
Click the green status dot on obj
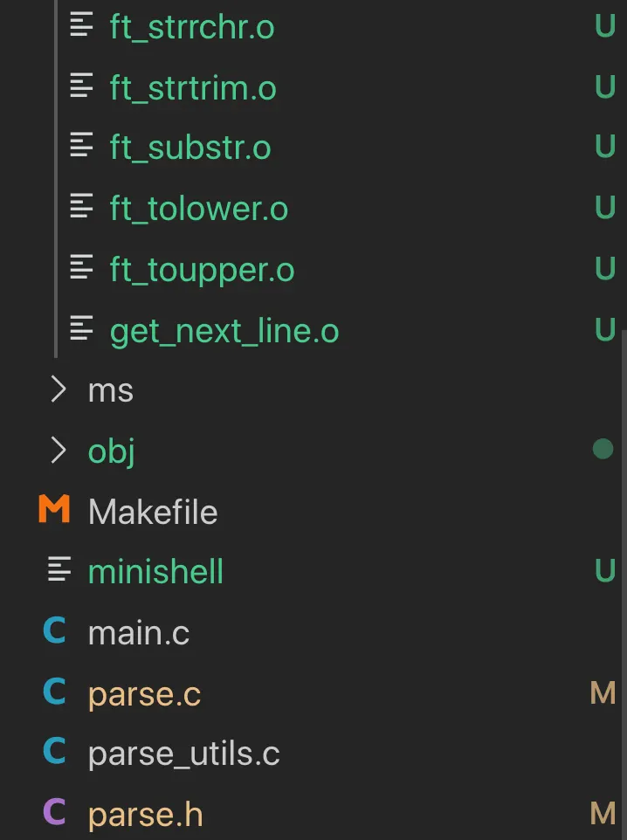[603, 449]
